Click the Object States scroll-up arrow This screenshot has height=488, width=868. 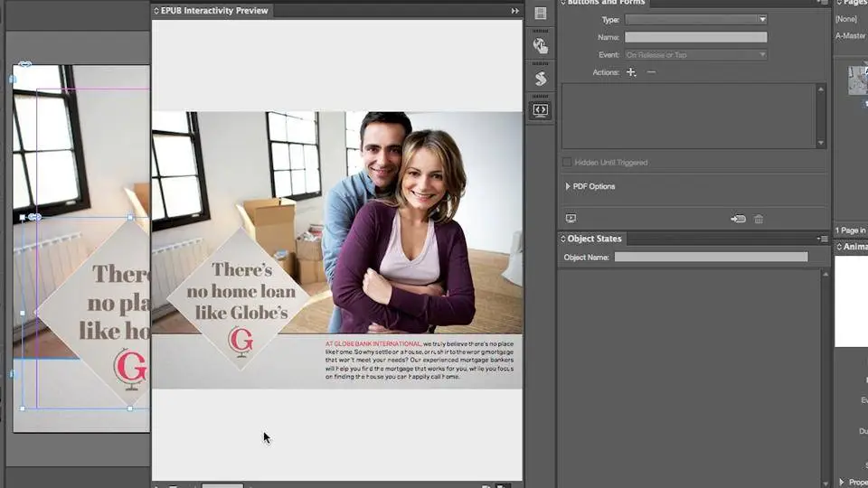(826, 275)
